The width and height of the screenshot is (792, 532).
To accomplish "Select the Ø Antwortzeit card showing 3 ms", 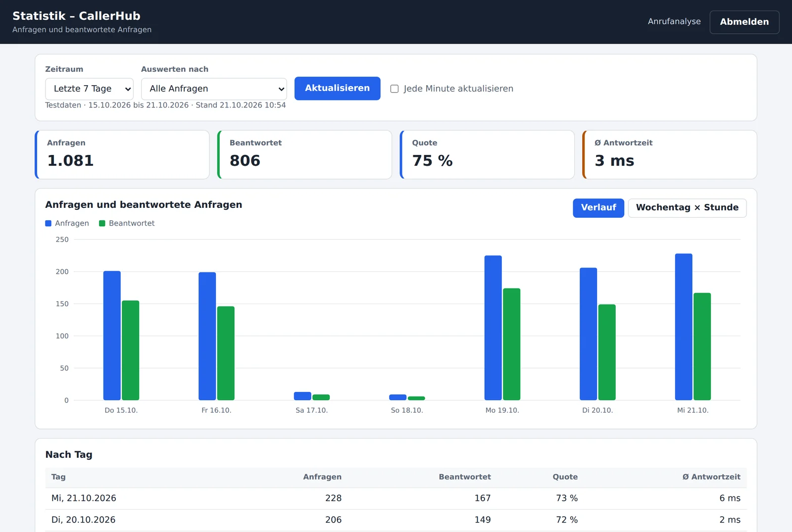I will coord(670,154).
